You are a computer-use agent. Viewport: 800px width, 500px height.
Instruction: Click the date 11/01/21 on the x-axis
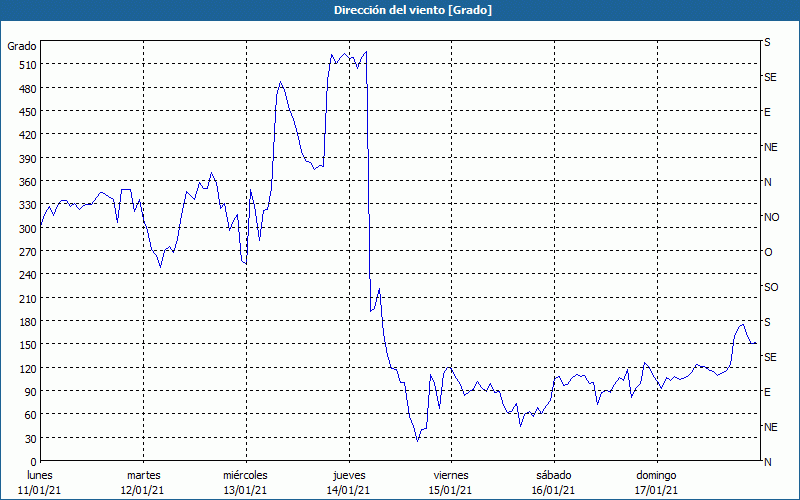click(x=40, y=490)
